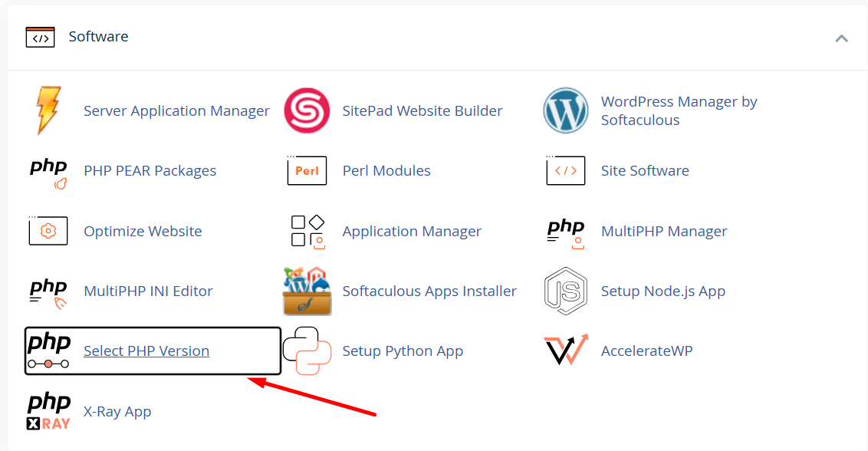Click the MultiPHP Manager php icon
The width and height of the screenshot is (868, 451).
[566, 233]
